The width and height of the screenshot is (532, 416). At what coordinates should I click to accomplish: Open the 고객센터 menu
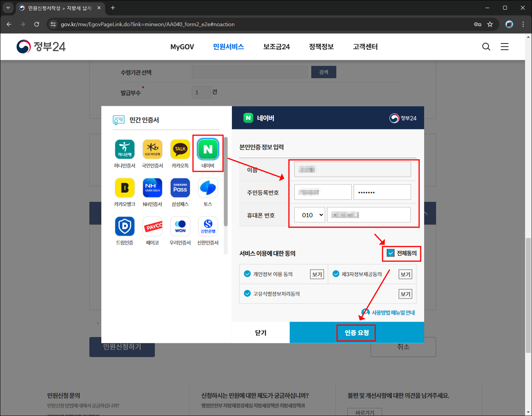click(x=365, y=47)
